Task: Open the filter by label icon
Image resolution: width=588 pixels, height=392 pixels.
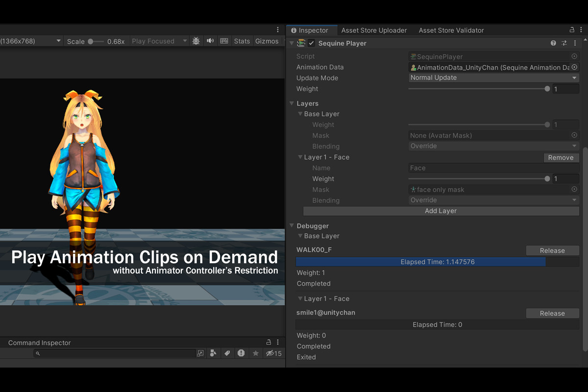Action: point(227,353)
